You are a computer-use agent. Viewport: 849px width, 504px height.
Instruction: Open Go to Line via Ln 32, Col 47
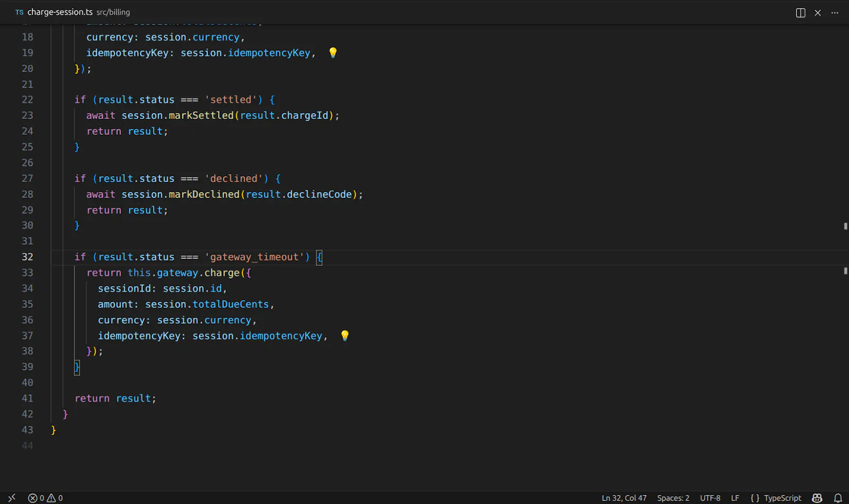tap(624, 498)
